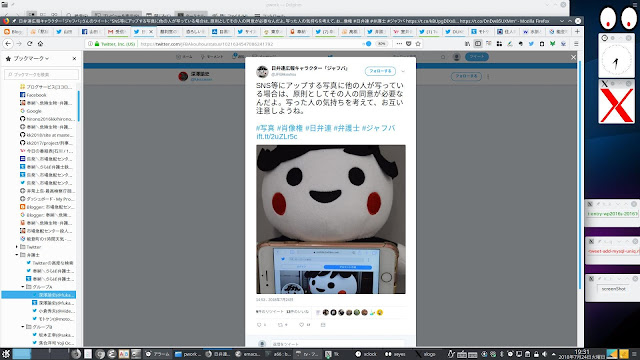The width and height of the screenshot is (640, 360).
Task: Click the 80% zoom level indicator
Action: coord(381,44)
